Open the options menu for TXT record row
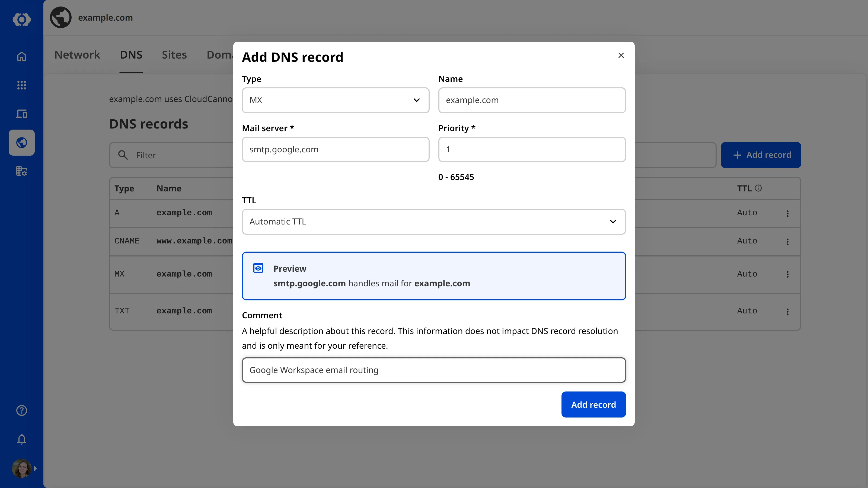Screen dimensions: 868x488 pos(788,311)
